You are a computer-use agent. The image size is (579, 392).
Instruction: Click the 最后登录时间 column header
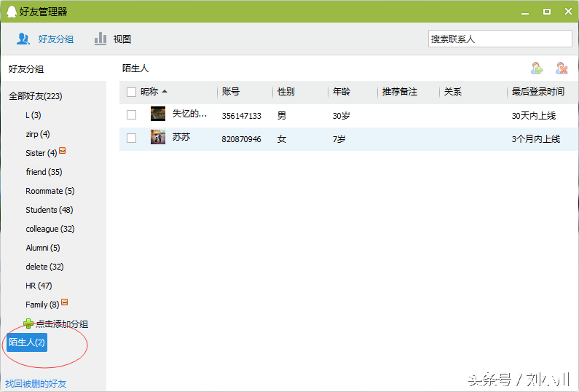tap(537, 92)
